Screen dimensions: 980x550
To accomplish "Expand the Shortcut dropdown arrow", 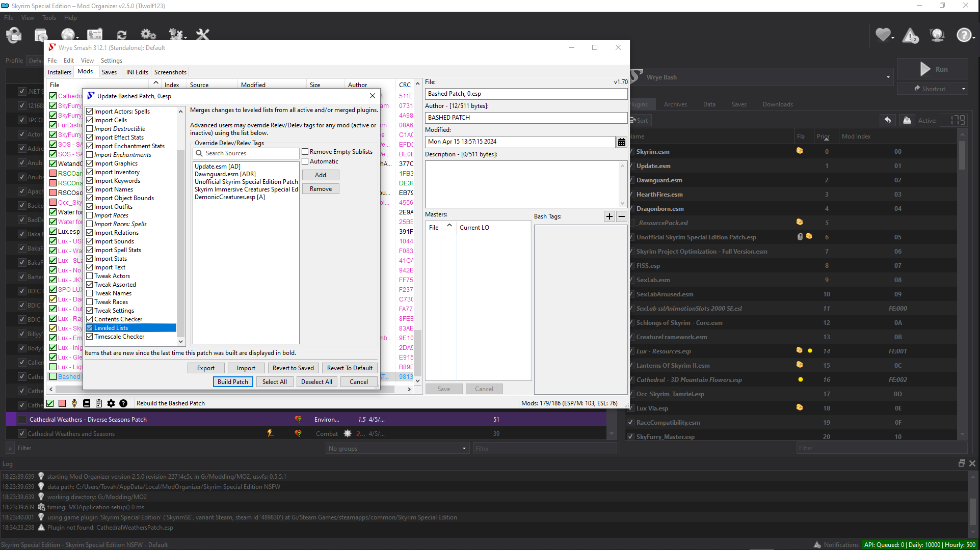I will (x=964, y=89).
